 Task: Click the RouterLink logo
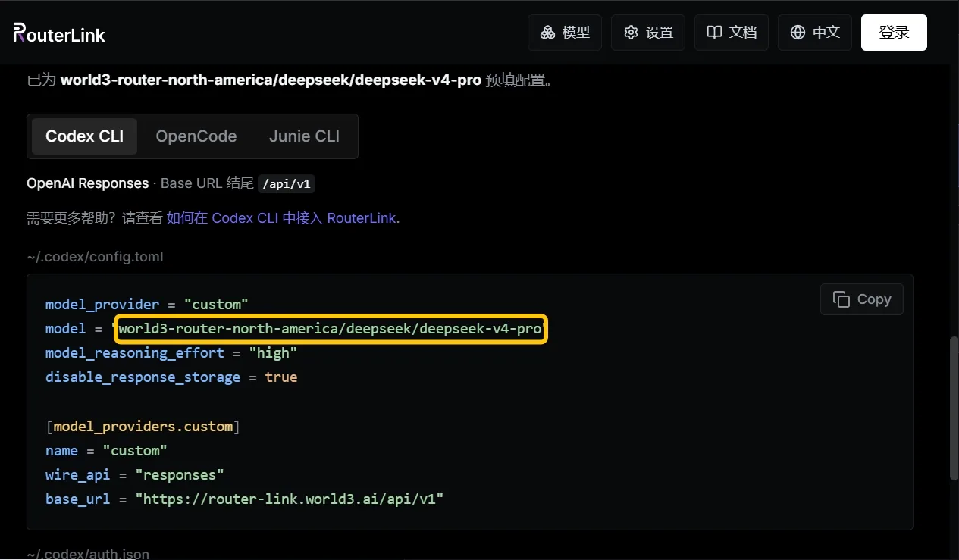tap(59, 33)
